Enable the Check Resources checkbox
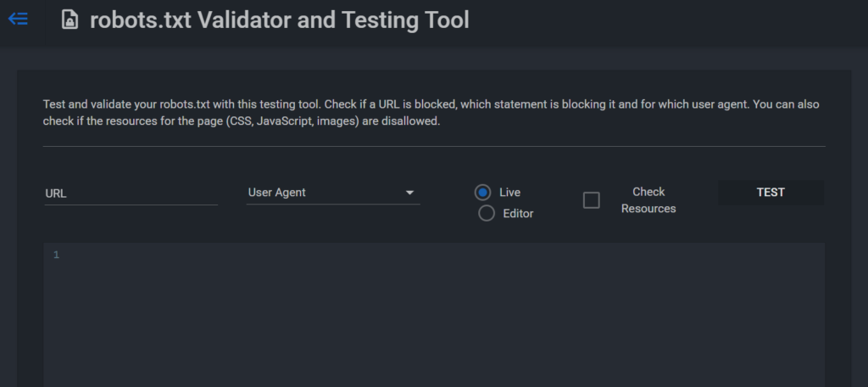 pyautogui.click(x=591, y=200)
